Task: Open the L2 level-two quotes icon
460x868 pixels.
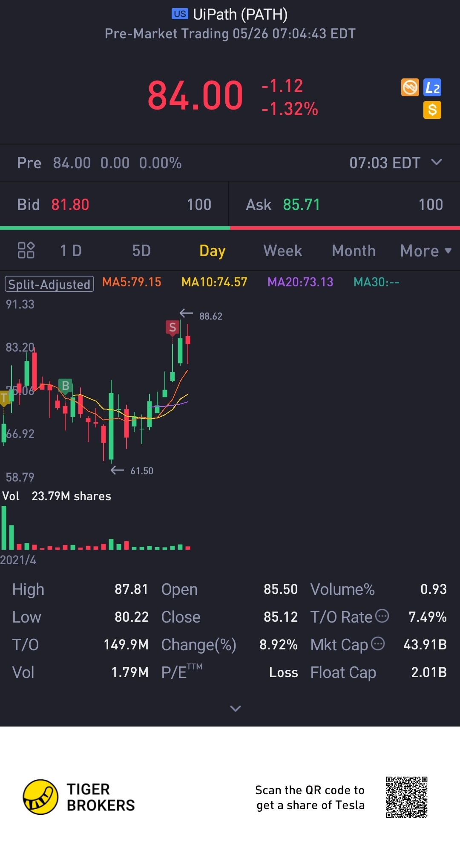Action: [432, 87]
